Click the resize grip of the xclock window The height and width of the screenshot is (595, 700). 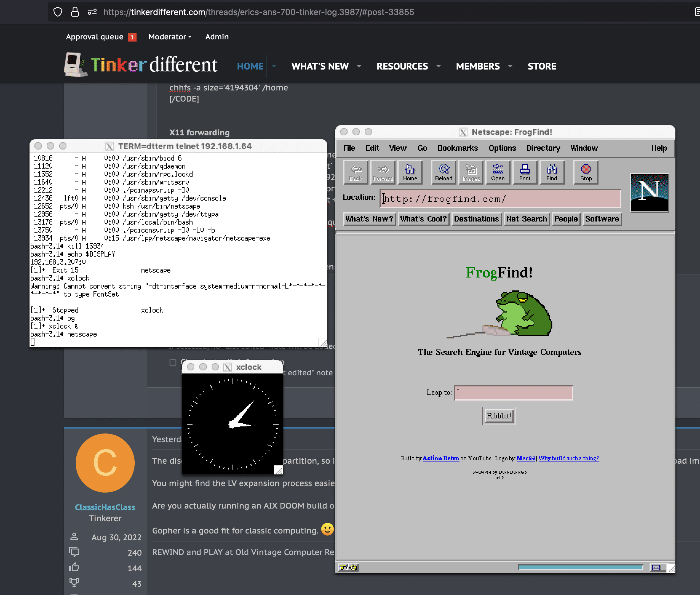(278, 469)
